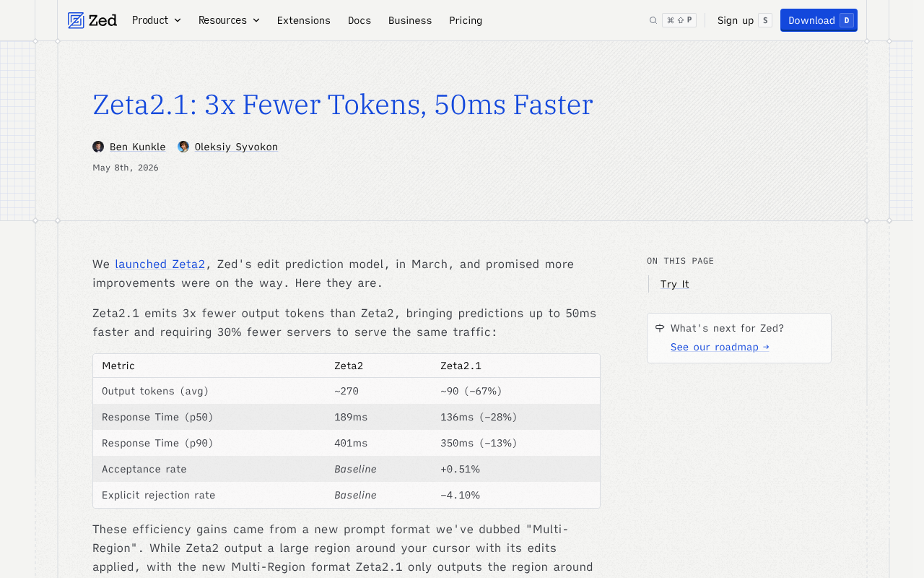The image size is (924, 578).
Task: Open author Oleksiy Syvokon's name link
Action: point(236,147)
